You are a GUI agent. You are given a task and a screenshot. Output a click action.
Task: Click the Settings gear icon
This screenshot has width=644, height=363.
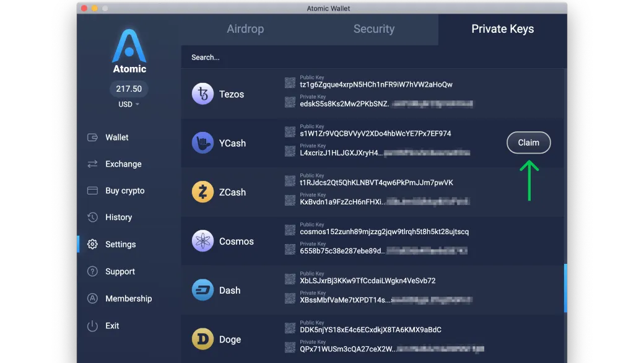[92, 244]
